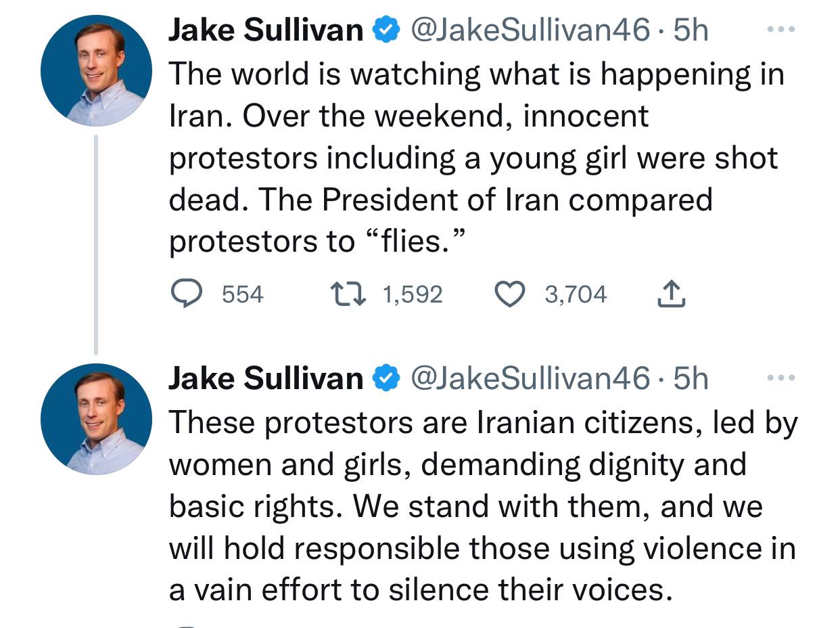This screenshot has height=628, width=840.
Task: Click the blue verified badge on the second tweet
Action: [386, 378]
